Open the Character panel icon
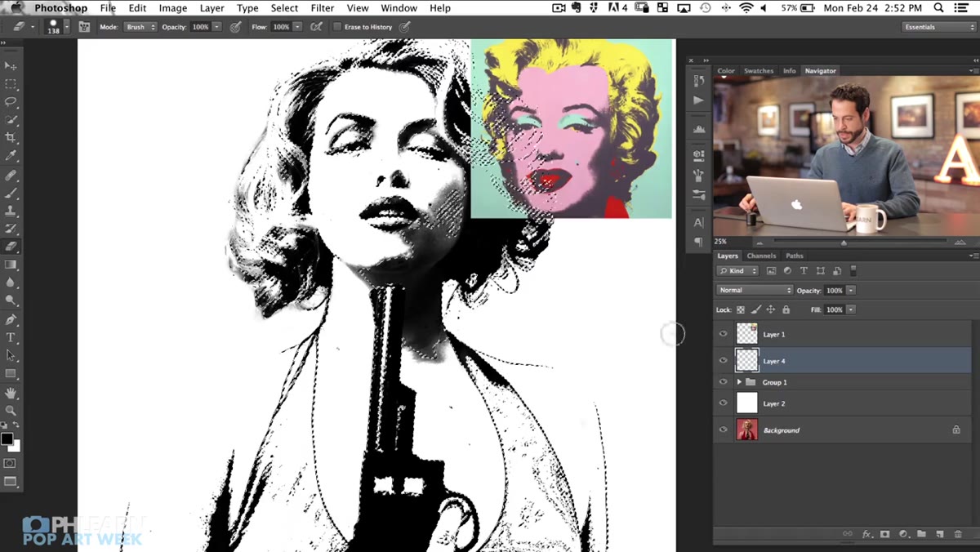Screen dimensions: 980x552 click(x=698, y=222)
